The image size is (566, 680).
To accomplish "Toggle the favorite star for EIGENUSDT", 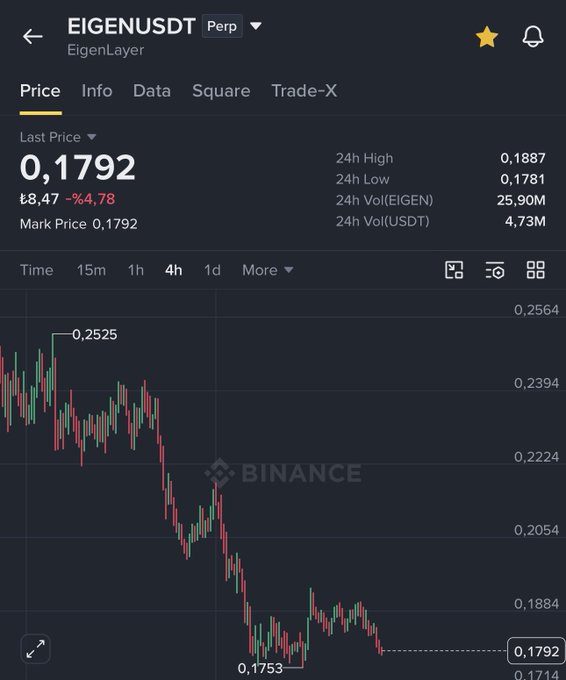I will click(487, 36).
